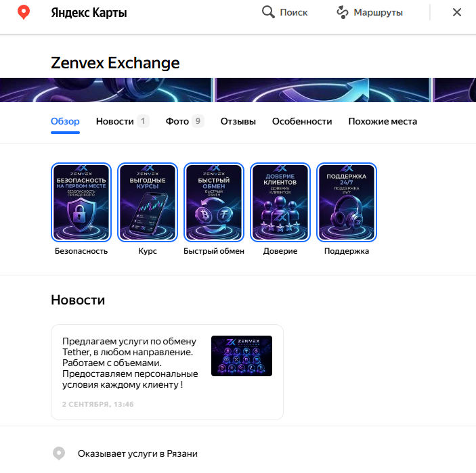The width and height of the screenshot is (476, 473).
Task: Click the location pin beside Рязани
Action: coord(59,453)
